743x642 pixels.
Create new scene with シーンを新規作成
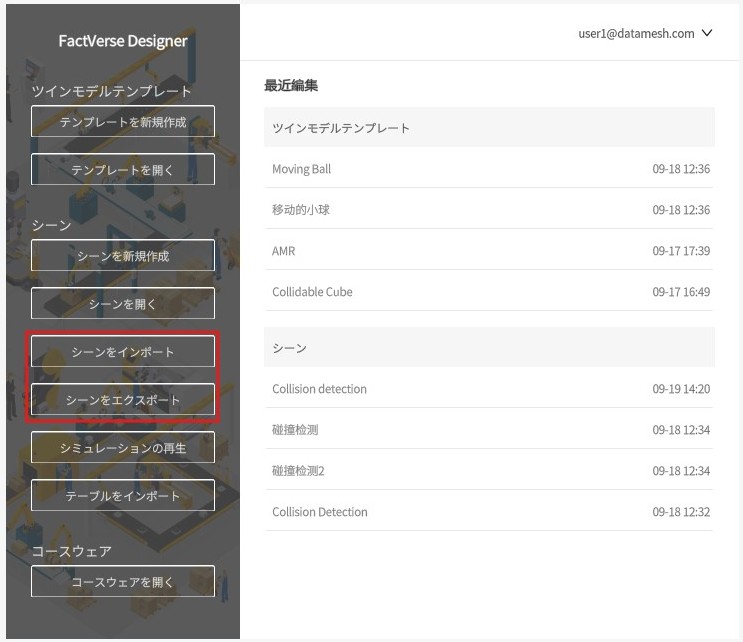[x=122, y=256]
